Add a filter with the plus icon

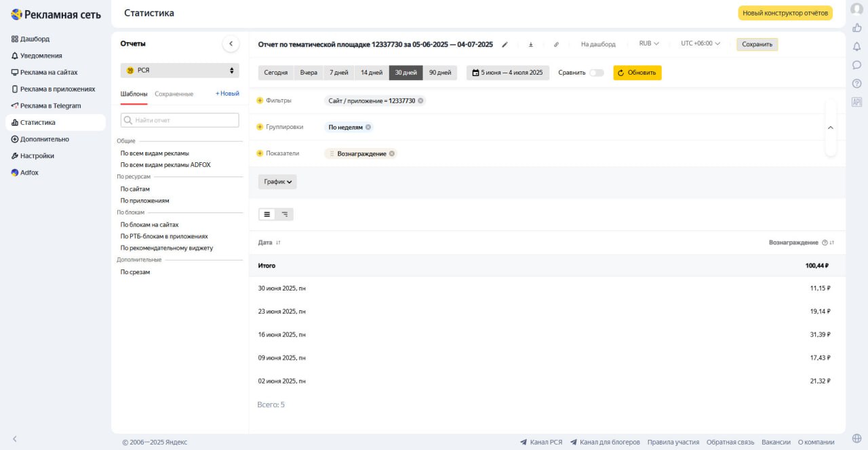(260, 100)
